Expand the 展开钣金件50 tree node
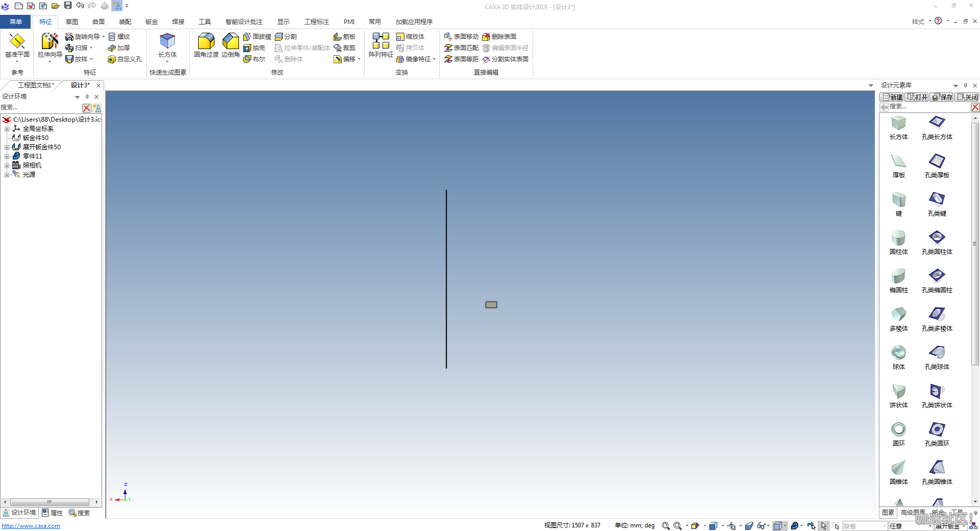 click(x=7, y=147)
